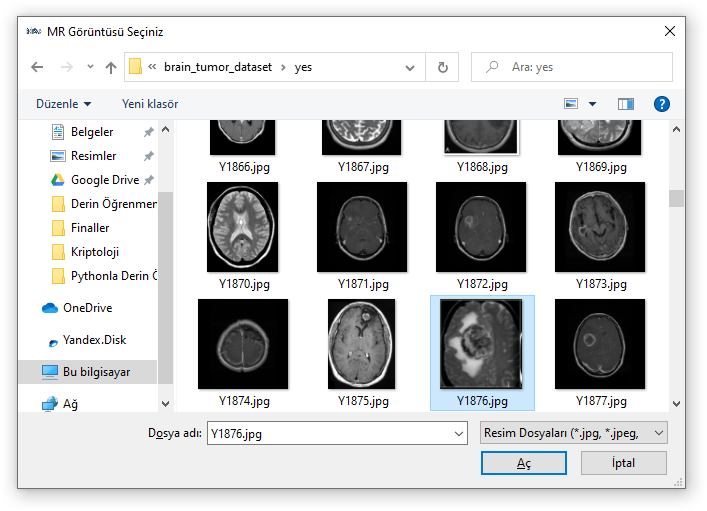707x511 pixels.
Task: Open the Finaller folder
Action: click(90, 228)
